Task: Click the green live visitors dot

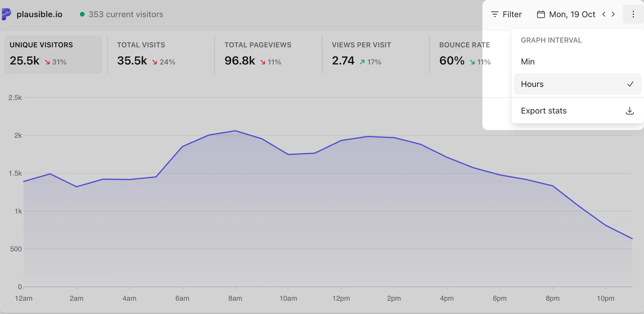Action: point(82,14)
